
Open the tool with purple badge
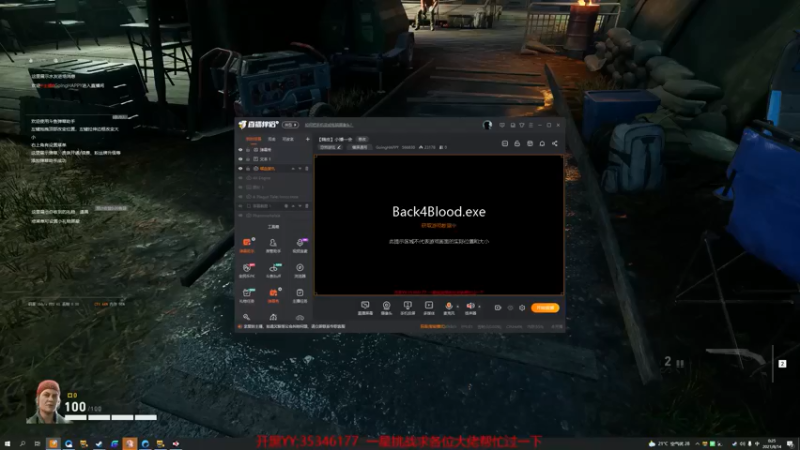click(x=300, y=245)
